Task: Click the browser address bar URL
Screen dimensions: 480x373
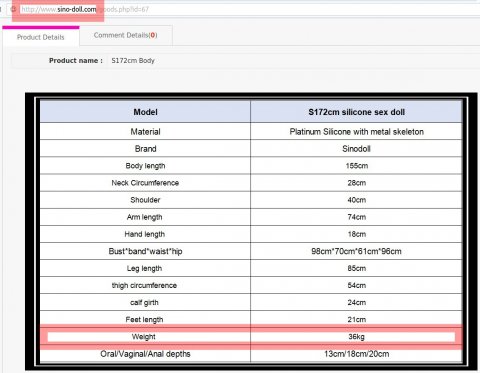Action: point(85,9)
